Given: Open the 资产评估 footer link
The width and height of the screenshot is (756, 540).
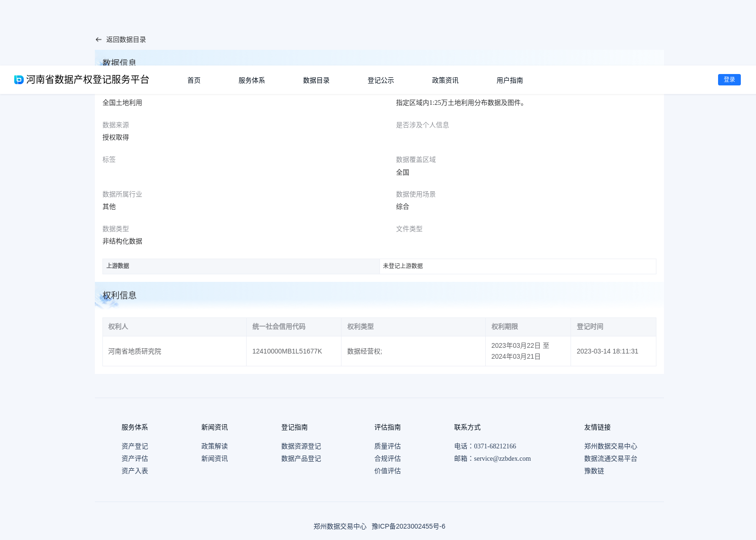Looking at the screenshot, I should click(135, 458).
